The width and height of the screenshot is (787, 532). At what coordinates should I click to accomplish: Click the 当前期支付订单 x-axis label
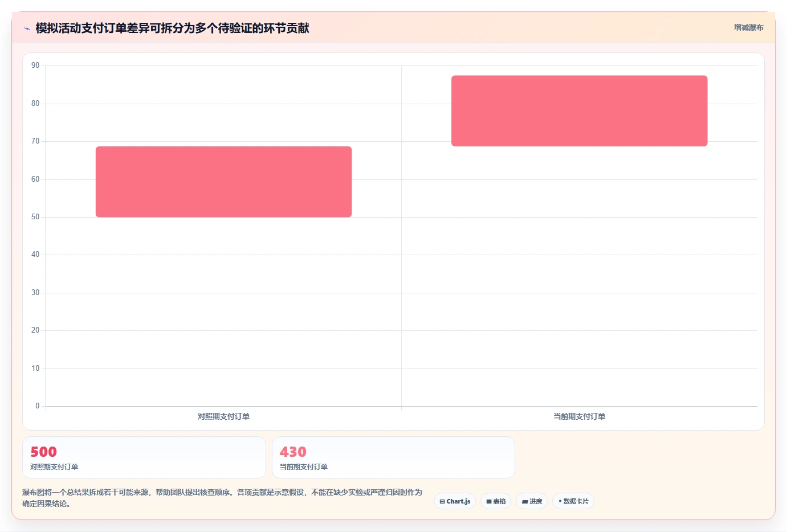(x=579, y=416)
